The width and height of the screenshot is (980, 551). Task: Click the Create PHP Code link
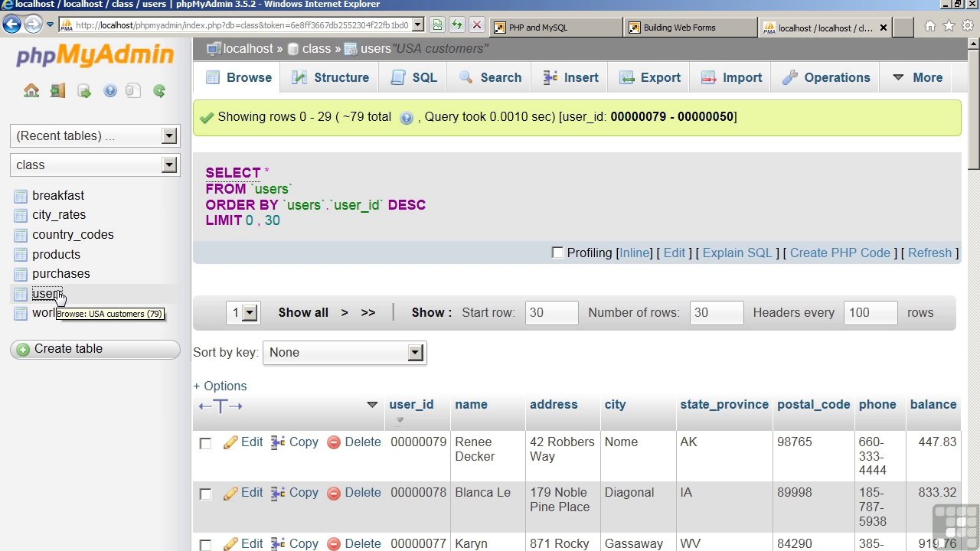840,253
